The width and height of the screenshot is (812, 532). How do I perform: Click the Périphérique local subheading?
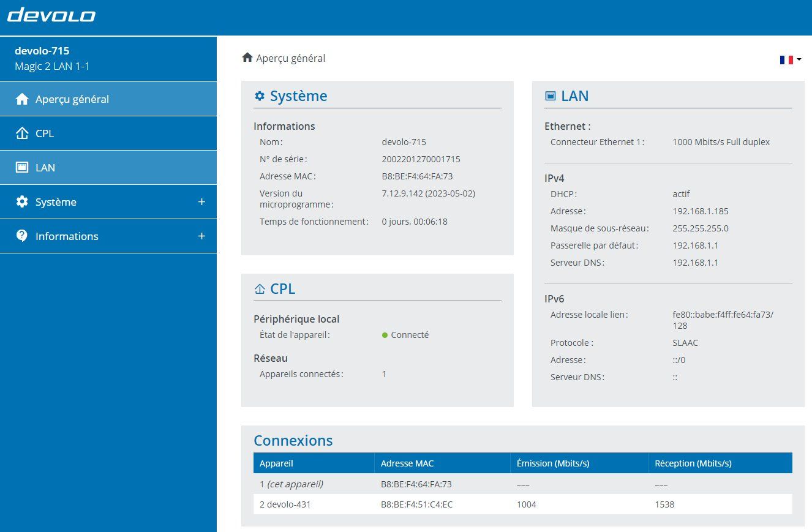296,319
